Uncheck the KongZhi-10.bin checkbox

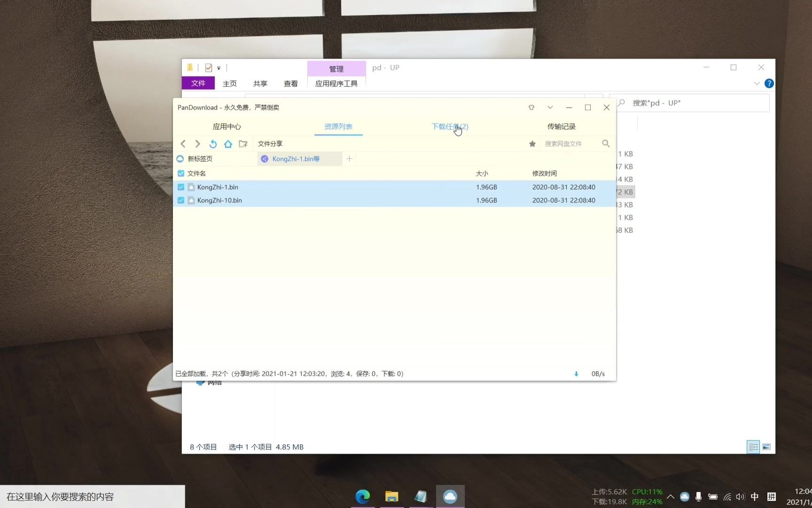point(181,200)
